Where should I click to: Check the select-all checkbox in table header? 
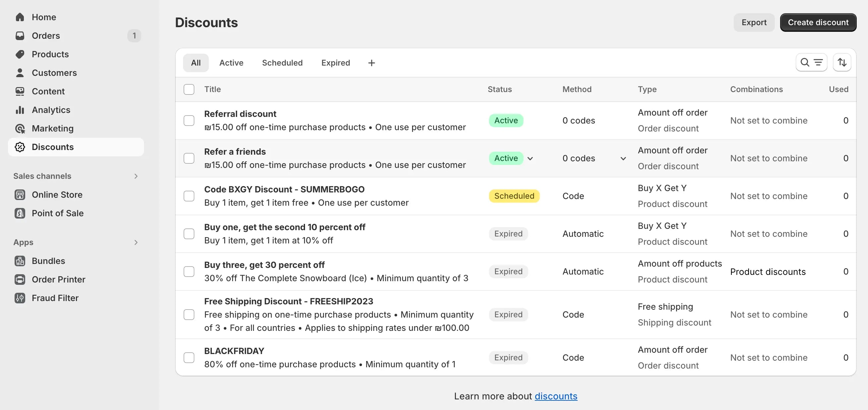[189, 89]
